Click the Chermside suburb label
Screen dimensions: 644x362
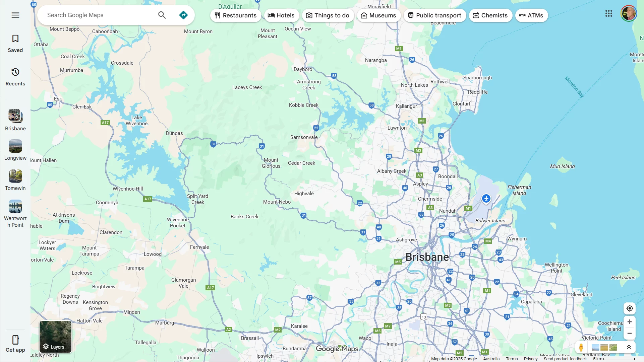tap(430, 199)
